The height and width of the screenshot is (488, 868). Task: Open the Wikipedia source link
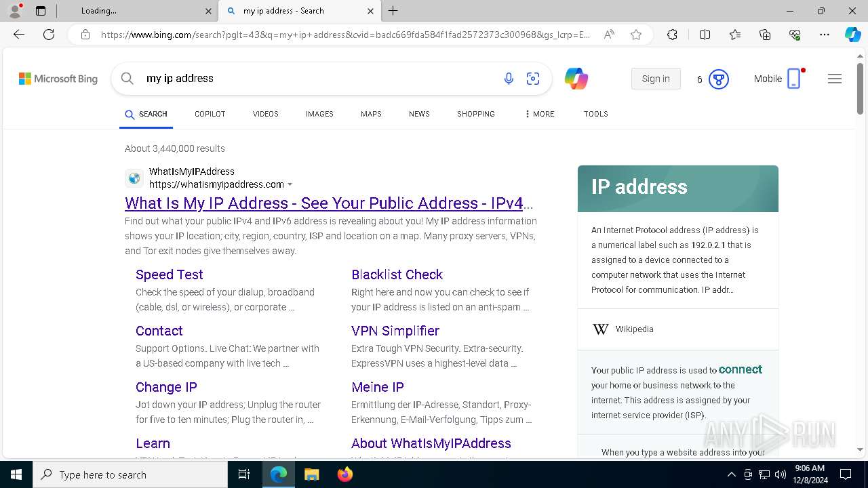tap(634, 329)
